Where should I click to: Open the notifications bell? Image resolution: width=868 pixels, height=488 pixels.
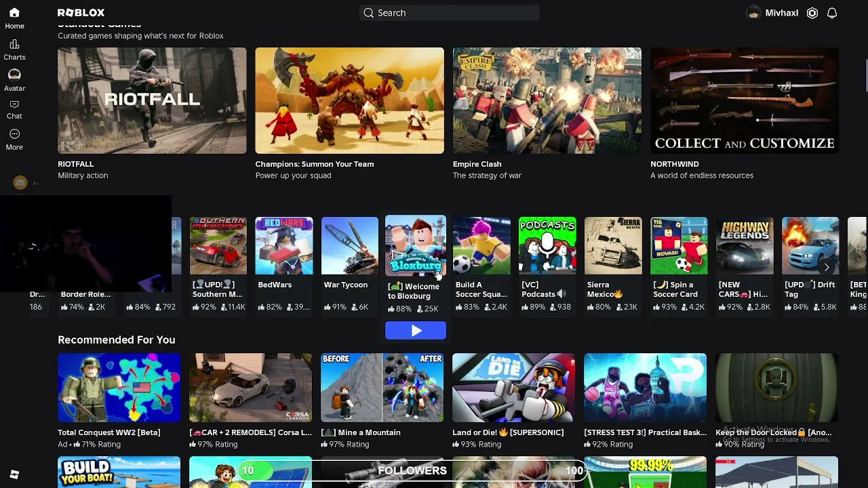(x=832, y=13)
